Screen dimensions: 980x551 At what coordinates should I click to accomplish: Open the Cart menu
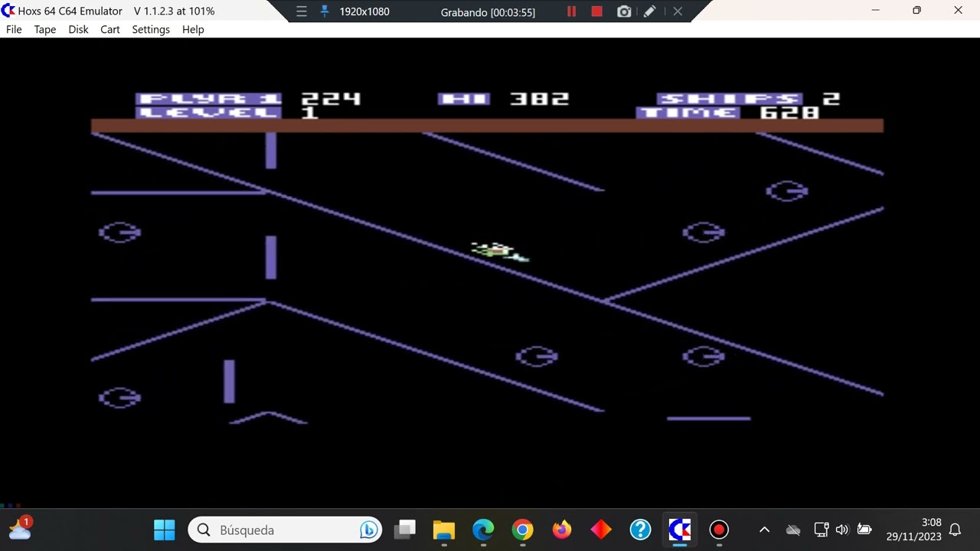(110, 29)
